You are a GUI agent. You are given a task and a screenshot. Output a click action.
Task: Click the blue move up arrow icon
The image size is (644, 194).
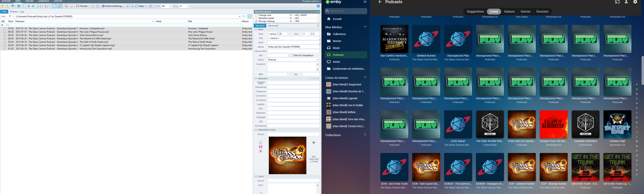click(x=33, y=6)
